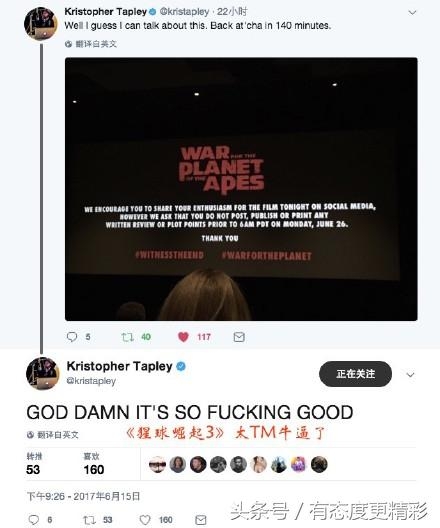Click the reply icon under the second tweet
The height and width of the screenshot is (528, 440).
(33, 520)
